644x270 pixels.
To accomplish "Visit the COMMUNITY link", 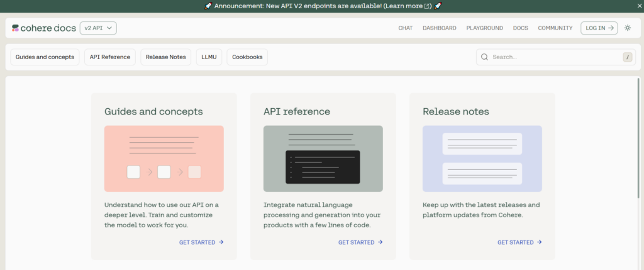I will pyautogui.click(x=555, y=28).
